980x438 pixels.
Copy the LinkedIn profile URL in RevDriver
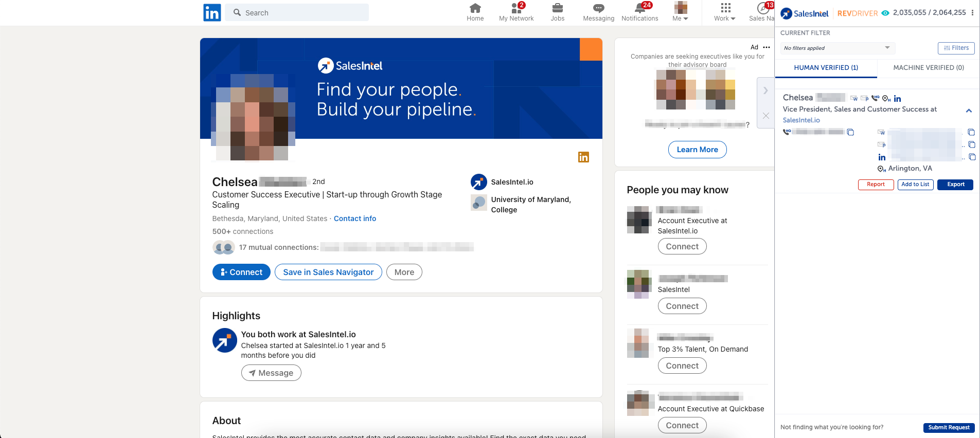point(972,157)
